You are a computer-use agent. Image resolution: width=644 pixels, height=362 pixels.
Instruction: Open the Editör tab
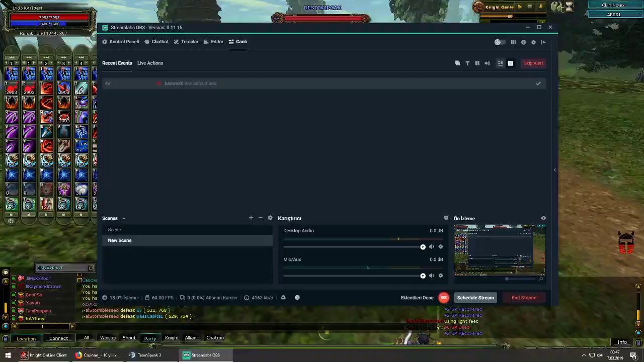[x=213, y=42]
